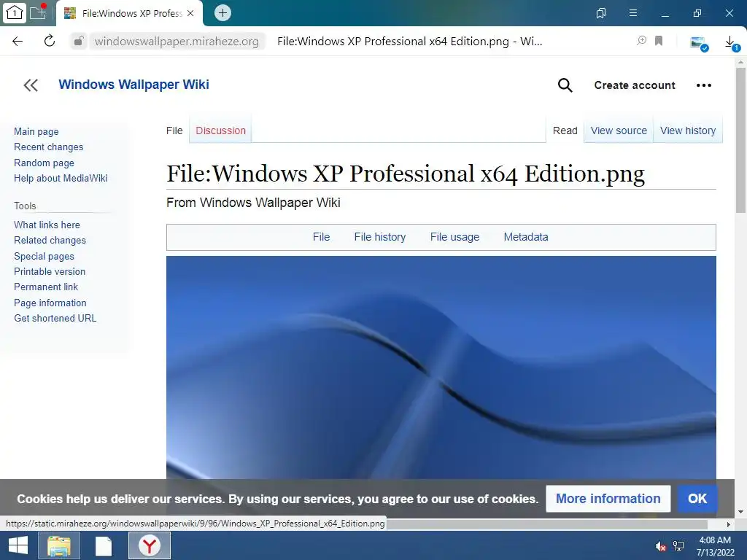Open Recent changes
747x560 pixels.
[x=49, y=147]
